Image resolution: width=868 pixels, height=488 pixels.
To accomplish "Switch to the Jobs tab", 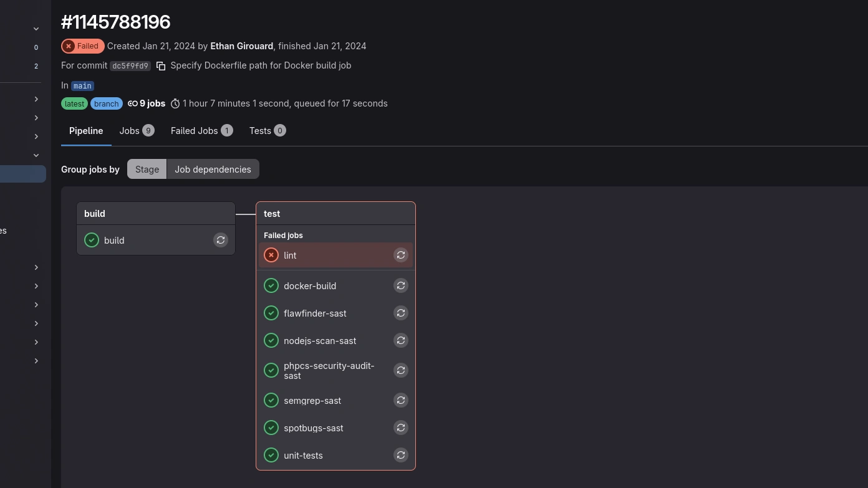I will click(x=137, y=131).
